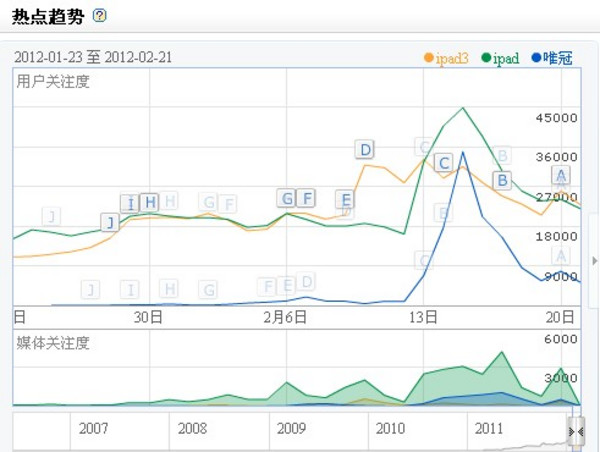Expand the side panel arrow at chart's right edge
The image size is (600, 452).
594,261
